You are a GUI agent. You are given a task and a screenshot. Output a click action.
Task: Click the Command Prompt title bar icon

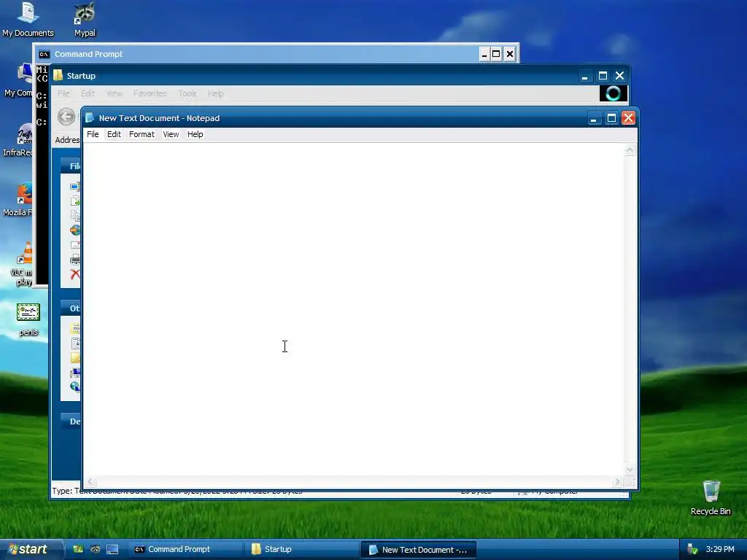pos(44,54)
